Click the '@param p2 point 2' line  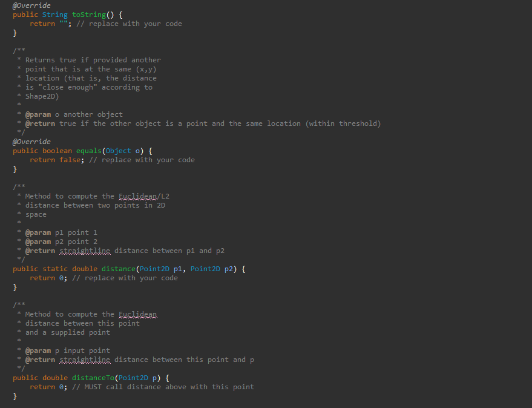point(61,242)
